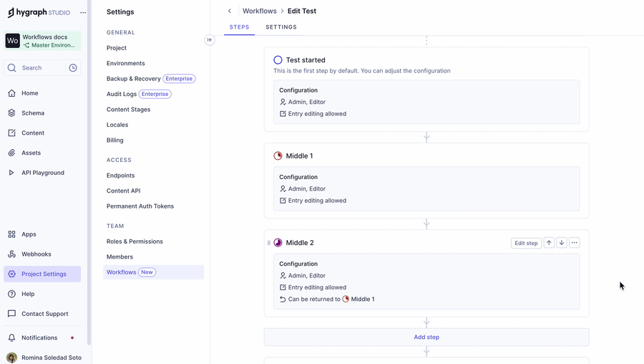
Task: Click the Notifications bell icon
Action: (11, 338)
